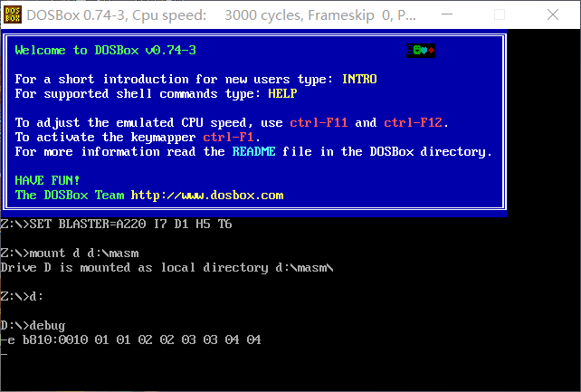581x392 pixels.
Task: Close the DOSBox window
Action: point(552,14)
